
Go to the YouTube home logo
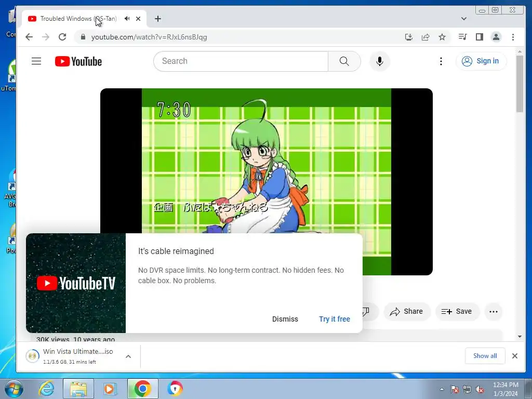(x=78, y=61)
